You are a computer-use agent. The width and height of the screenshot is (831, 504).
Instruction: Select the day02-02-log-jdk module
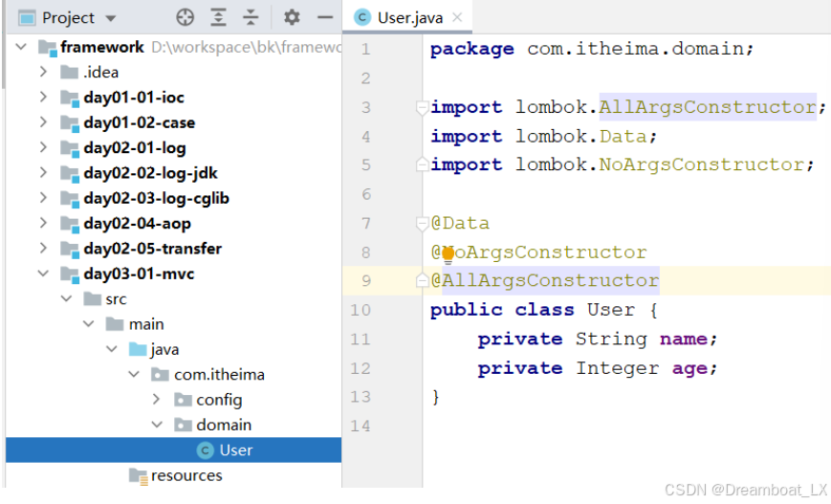pyautogui.click(x=150, y=173)
